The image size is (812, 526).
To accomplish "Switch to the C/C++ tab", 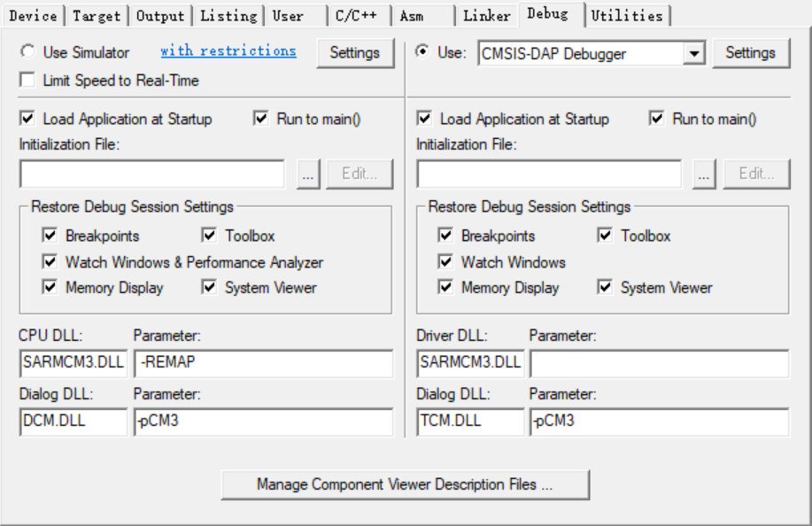I will pos(360,16).
